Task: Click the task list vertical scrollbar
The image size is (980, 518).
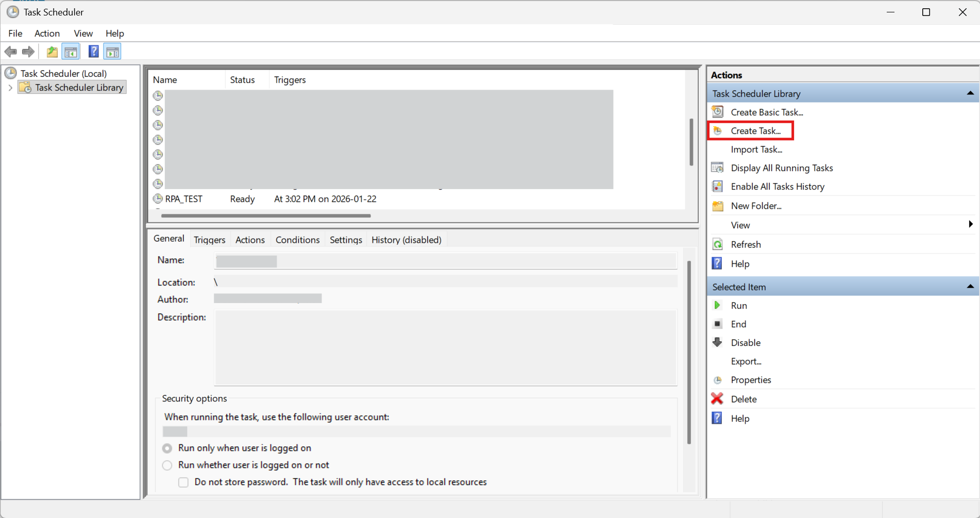Action: (691, 142)
